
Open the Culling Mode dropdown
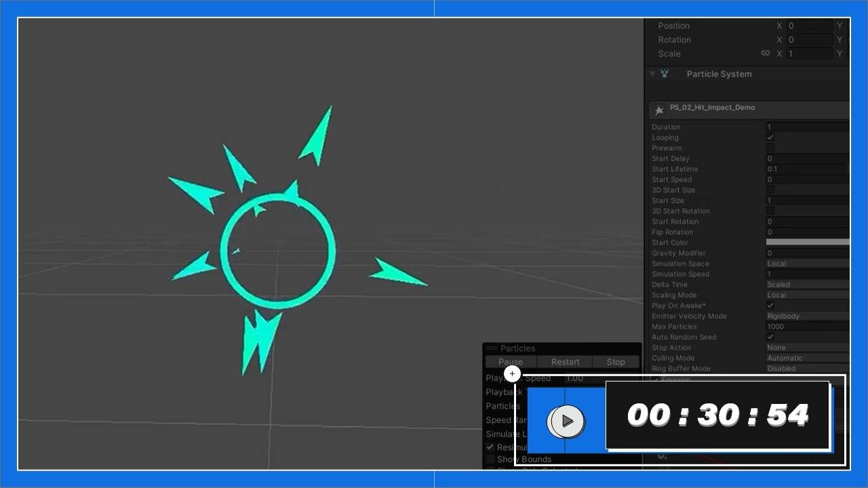(x=807, y=358)
